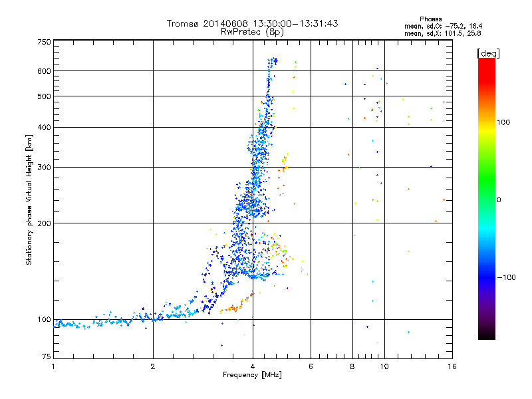
Task: Click the colorbar tick label '100'
Action: [503, 122]
